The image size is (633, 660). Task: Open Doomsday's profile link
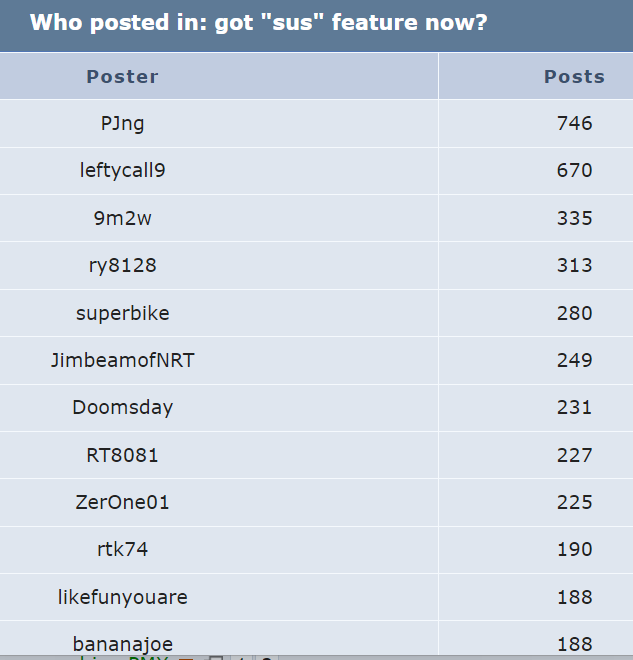(122, 407)
